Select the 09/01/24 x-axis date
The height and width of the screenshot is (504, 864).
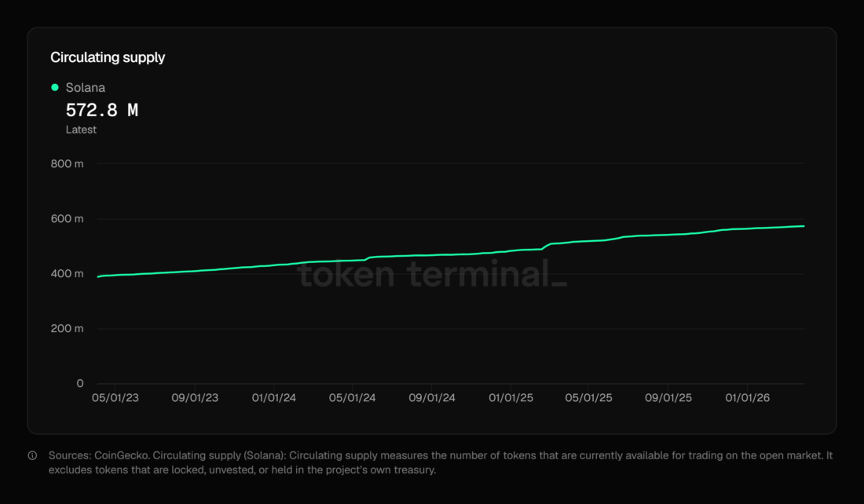432,398
